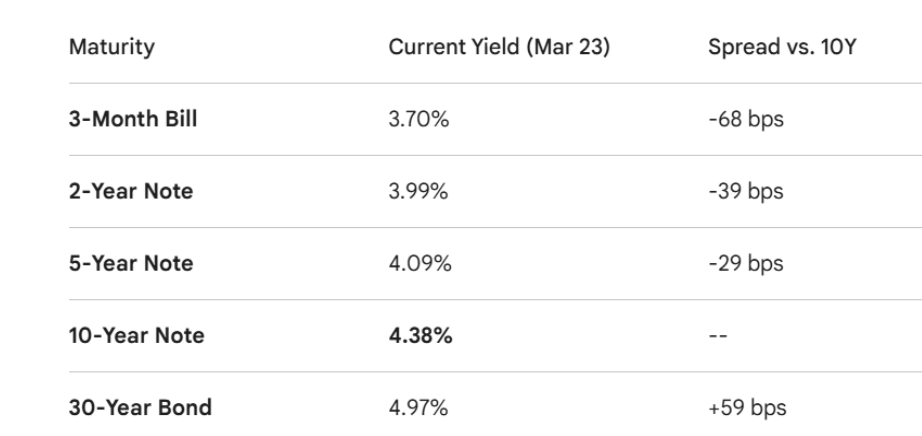
Task: Select the 10-Year Note row label
Action: pos(137,335)
